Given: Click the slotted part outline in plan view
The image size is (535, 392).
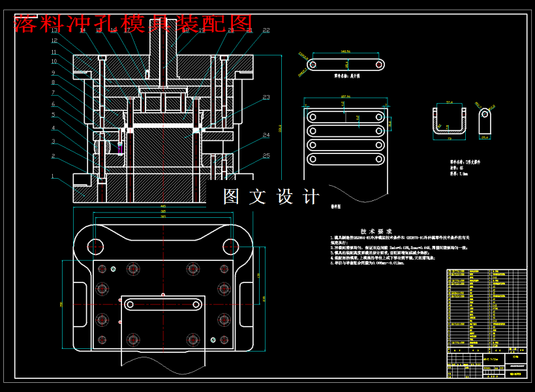Looking at the screenshot, I should (x=163, y=305).
